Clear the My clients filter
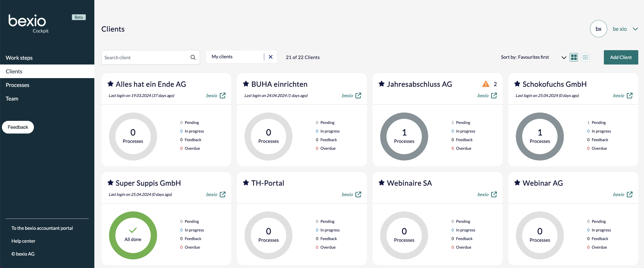The width and height of the screenshot is (644, 268). coord(270,57)
